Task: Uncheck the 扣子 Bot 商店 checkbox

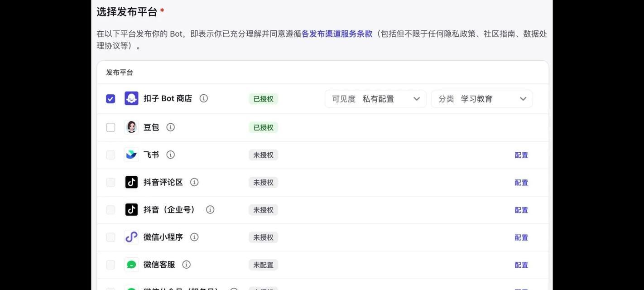Action: (111, 99)
